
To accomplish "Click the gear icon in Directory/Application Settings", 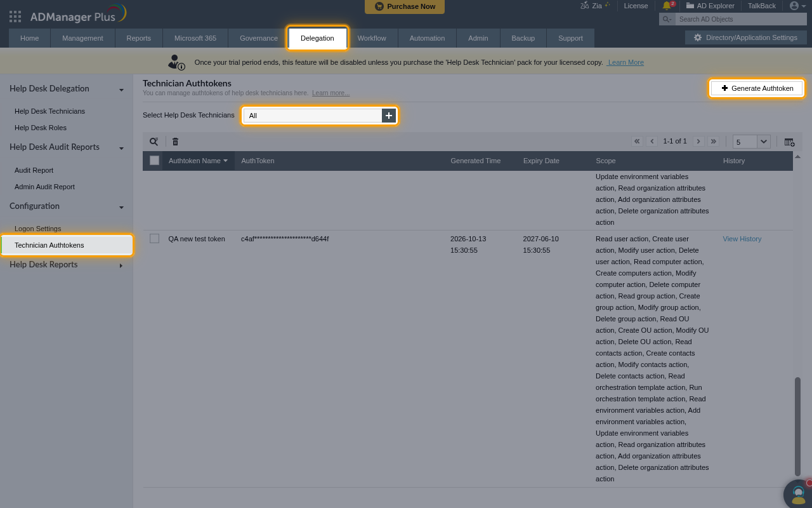I will tap(698, 37).
